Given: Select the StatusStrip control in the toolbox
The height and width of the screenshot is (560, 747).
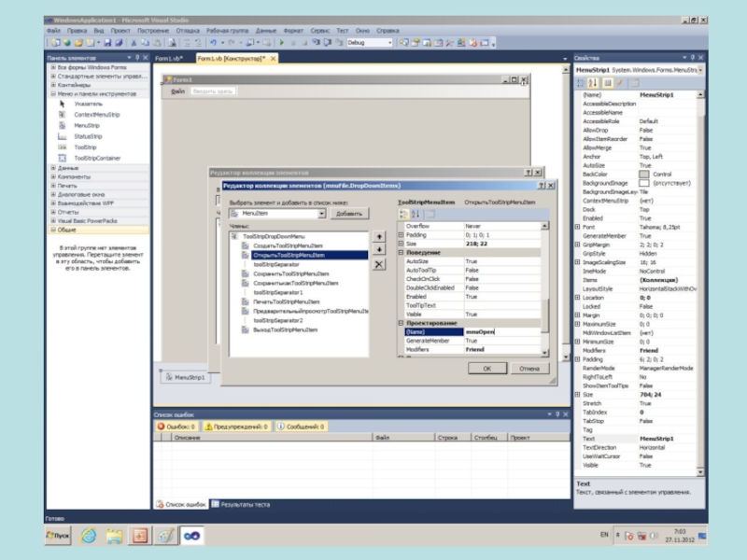Looking at the screenshot, I should pyautogui.click(x=88, y=136).
